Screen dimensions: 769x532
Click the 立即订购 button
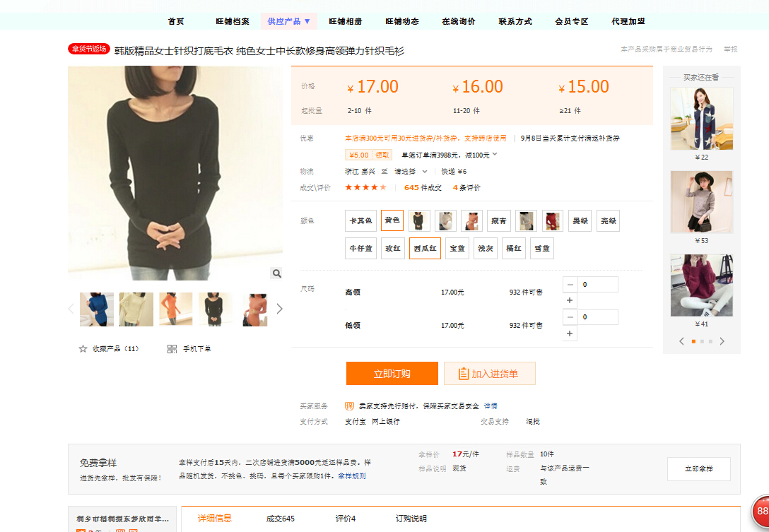(392, 374)
